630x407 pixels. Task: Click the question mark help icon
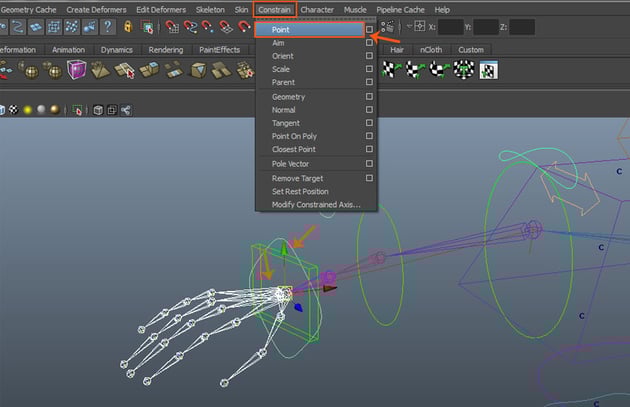[108, 27]
